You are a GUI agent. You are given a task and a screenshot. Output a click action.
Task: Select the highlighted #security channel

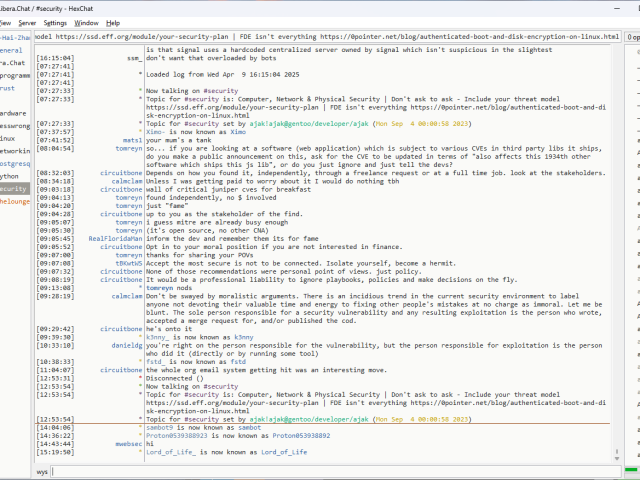(x=13, y=188)
